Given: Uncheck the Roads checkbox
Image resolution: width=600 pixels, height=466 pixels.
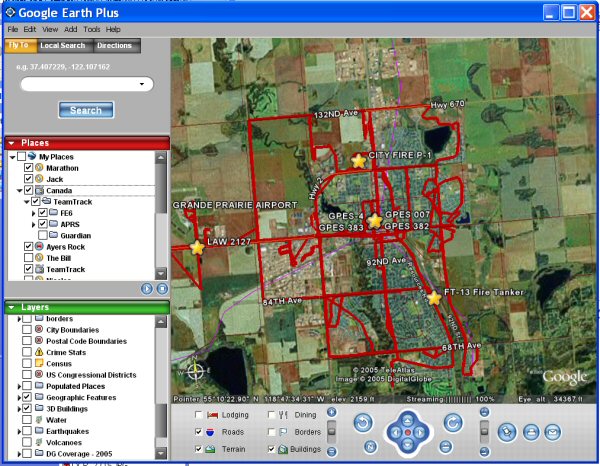Looking at the screenshot, I should [199, 432].
